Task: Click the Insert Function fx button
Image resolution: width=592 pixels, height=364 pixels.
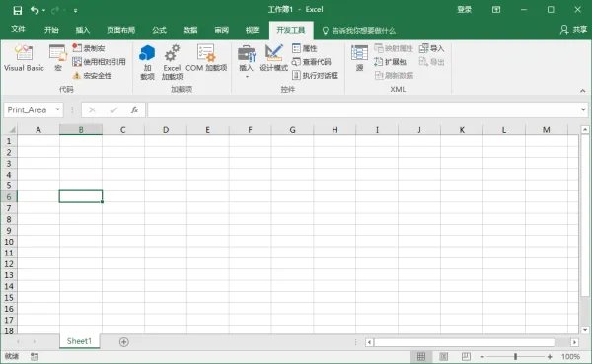Action: [134, 109]
